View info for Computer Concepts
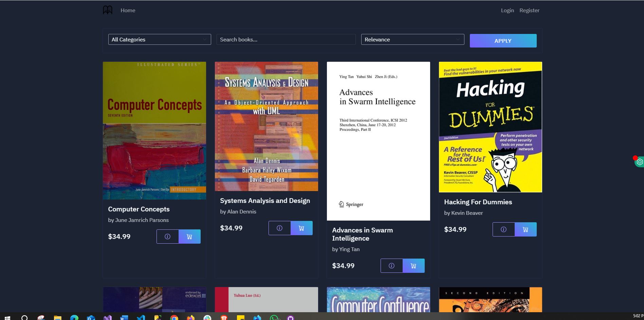The height and width of the screenshot is (320, 644). click(167, 237)
